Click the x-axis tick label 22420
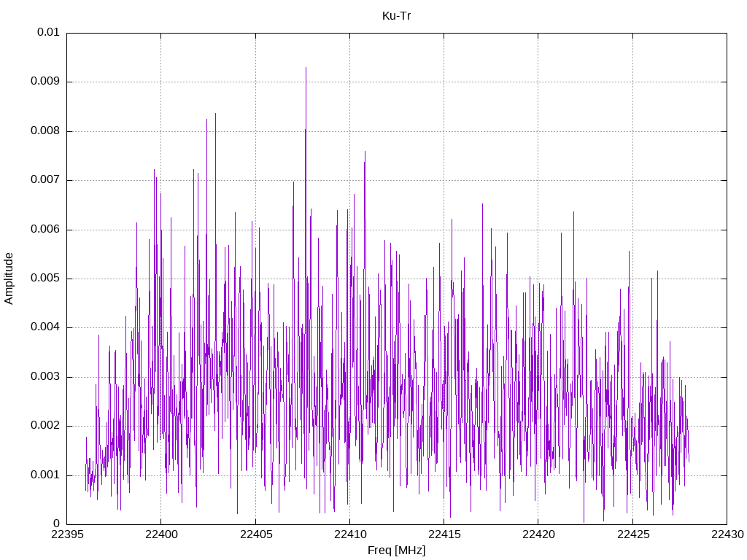This screenshot has width=747, height=560. 538,534
